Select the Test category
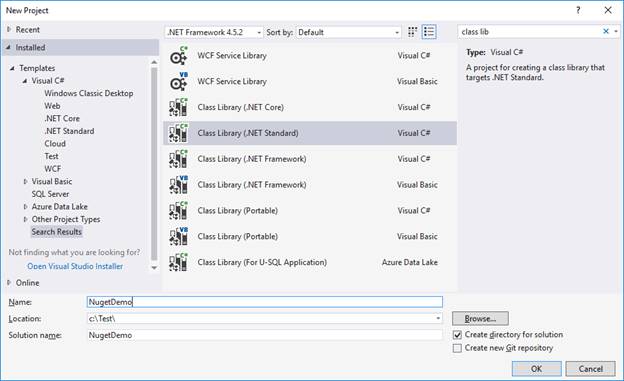The image size is (624, 381). click(x=51, y=156)
